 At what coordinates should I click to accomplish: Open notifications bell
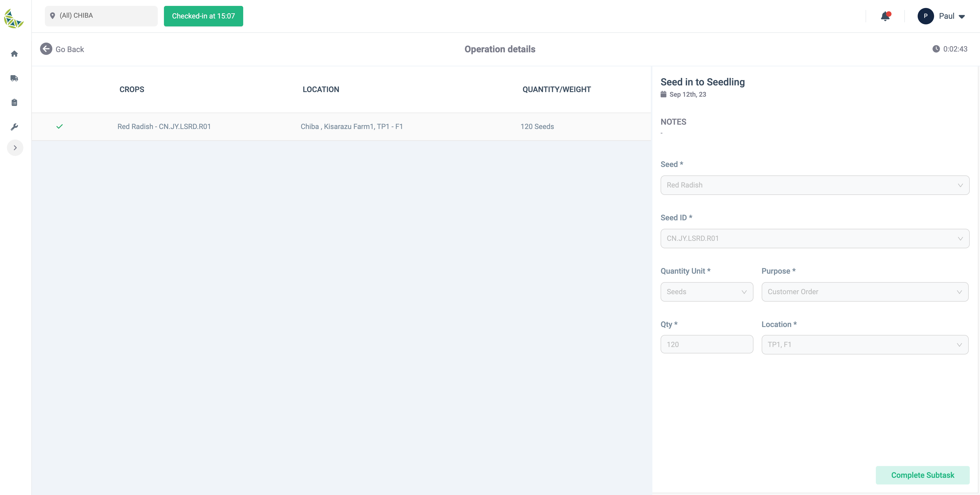point(885,16)
